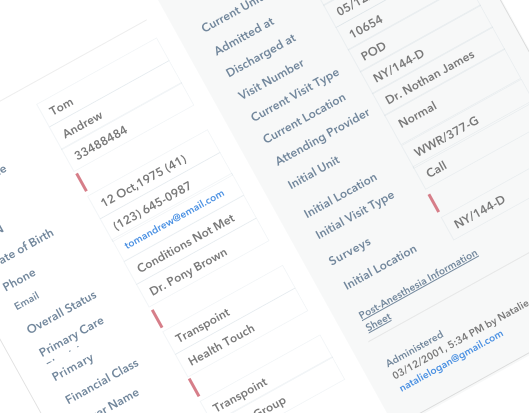Click the Email label
This screenshot has width=529, height=413.
[27, 301]
